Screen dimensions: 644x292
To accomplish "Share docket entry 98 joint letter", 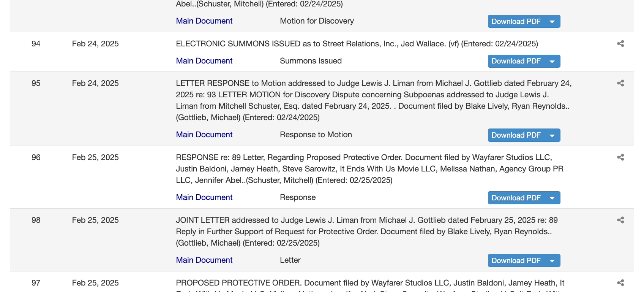I will click(x=620, y=220).
